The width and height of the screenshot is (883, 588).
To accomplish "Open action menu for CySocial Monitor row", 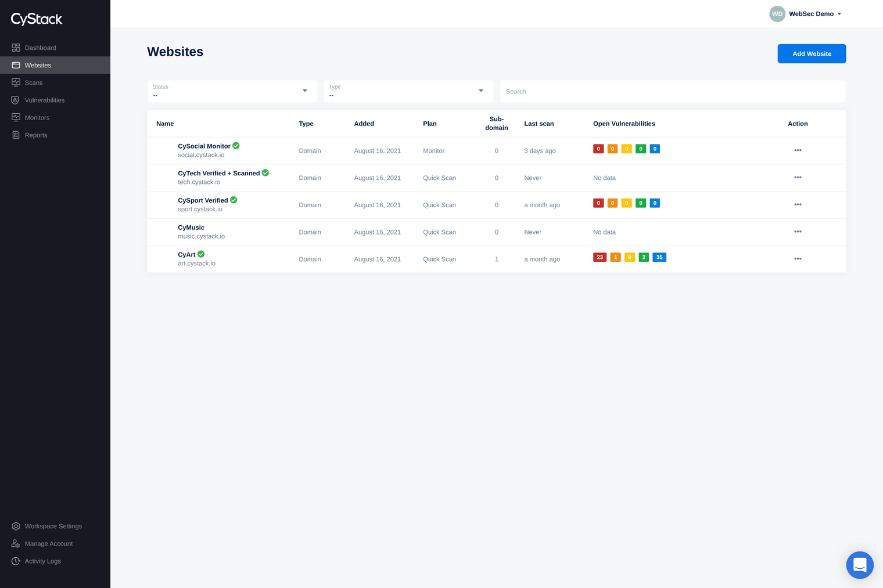I will [x=798, y=150].
